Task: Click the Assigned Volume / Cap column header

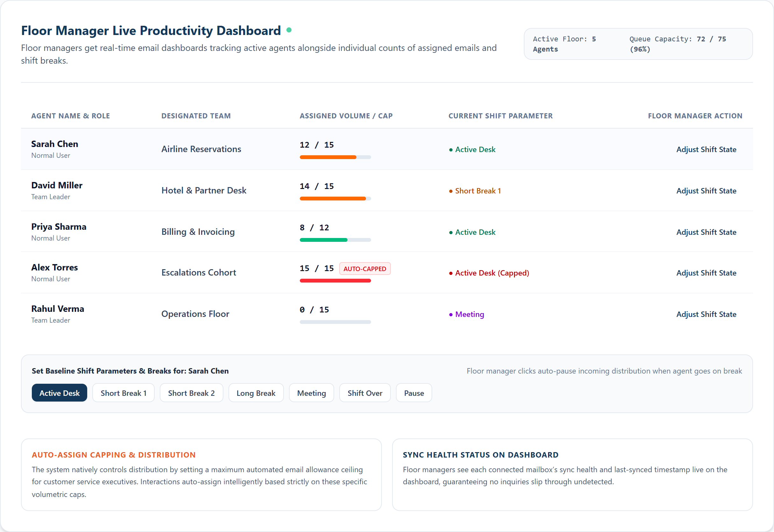Action: 346,116
